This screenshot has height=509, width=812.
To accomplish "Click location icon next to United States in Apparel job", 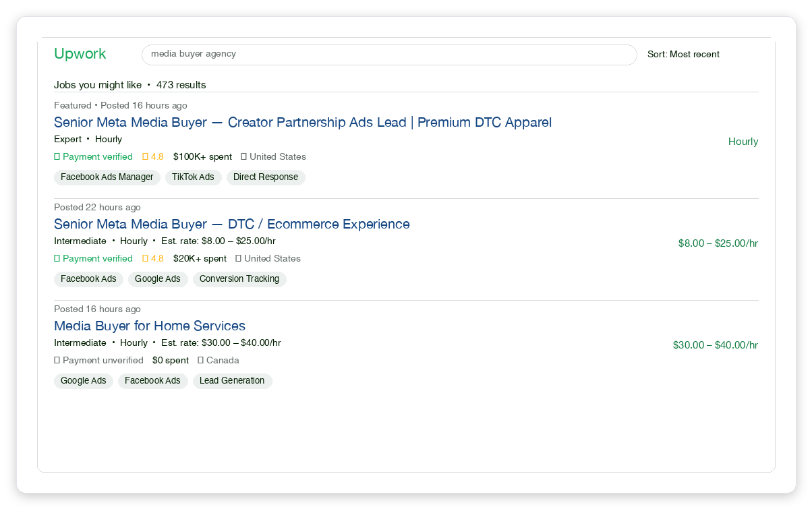I will pyautogui.click(x=244, y=157).
